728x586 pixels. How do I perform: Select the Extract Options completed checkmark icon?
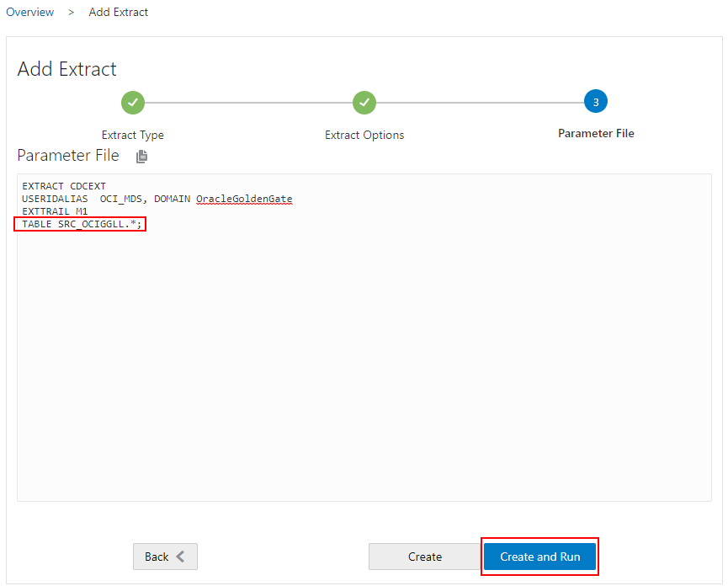(x=364, y=102)
